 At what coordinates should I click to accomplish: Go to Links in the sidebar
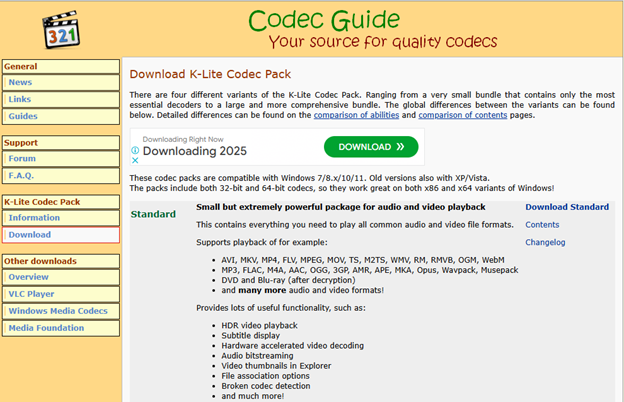(x=20, y=99)
